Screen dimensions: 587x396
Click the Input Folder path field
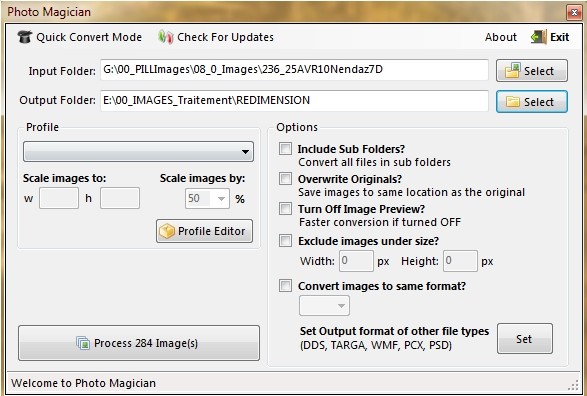(294, 70)
